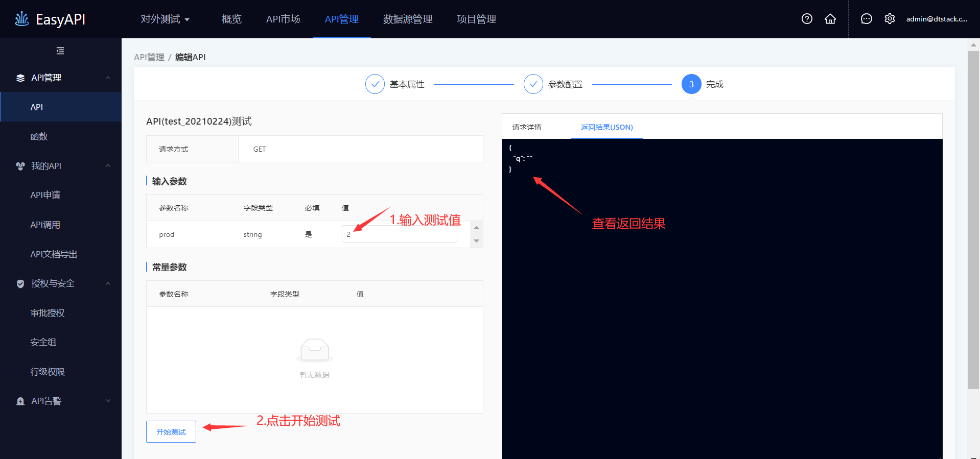
Task: Click the API(test_20210224)测试 heading
Action: (199, 121)
